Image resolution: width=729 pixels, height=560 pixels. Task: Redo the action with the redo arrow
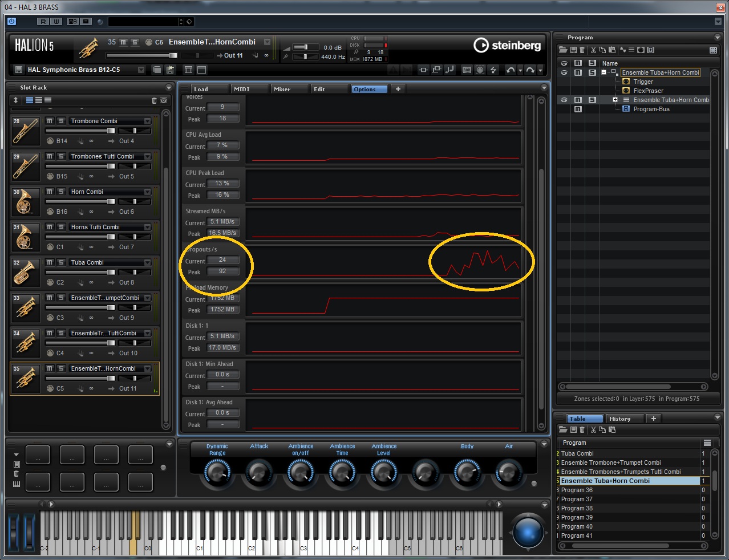[x=530, y=70]
